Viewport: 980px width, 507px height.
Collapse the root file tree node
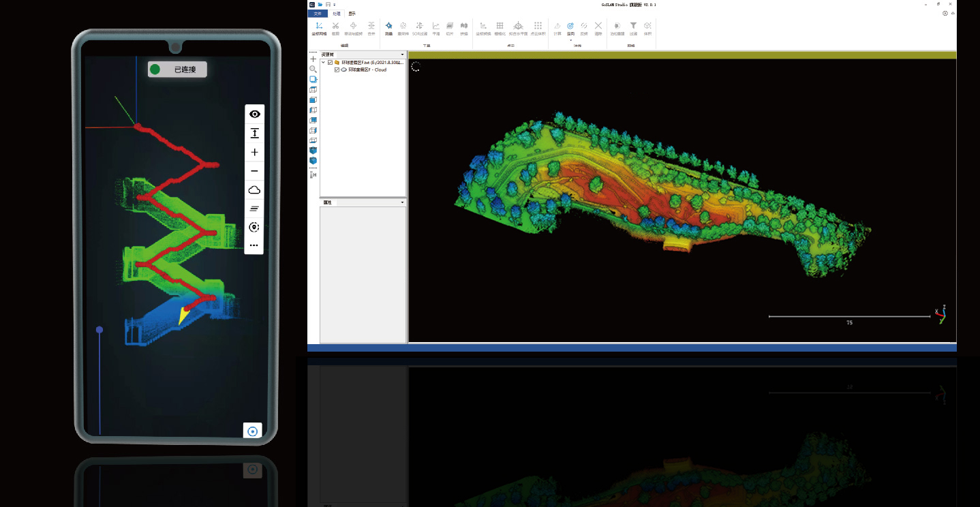324,62
